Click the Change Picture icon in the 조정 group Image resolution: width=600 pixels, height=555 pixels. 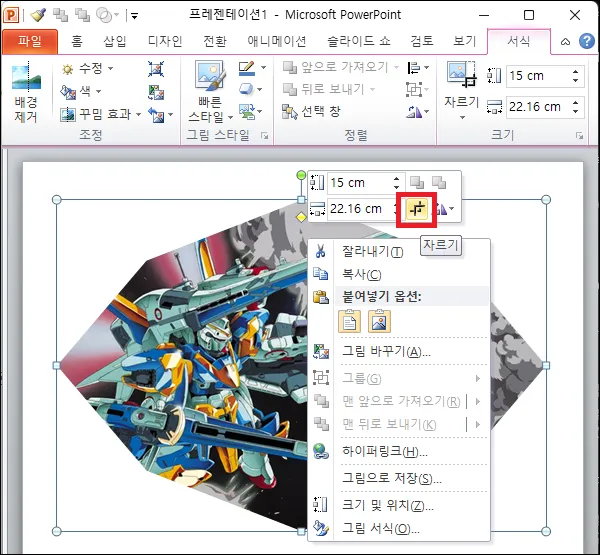tap(156, 92)
